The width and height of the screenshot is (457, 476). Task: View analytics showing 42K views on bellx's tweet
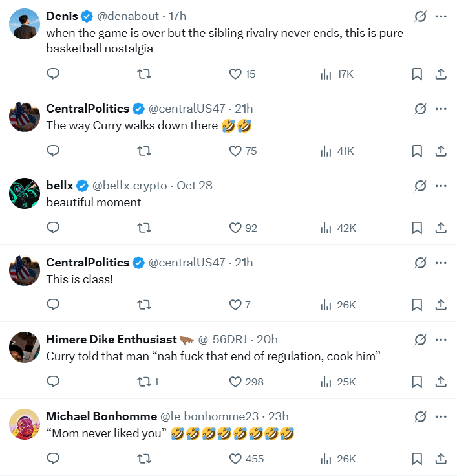click(x=339, y=228)
